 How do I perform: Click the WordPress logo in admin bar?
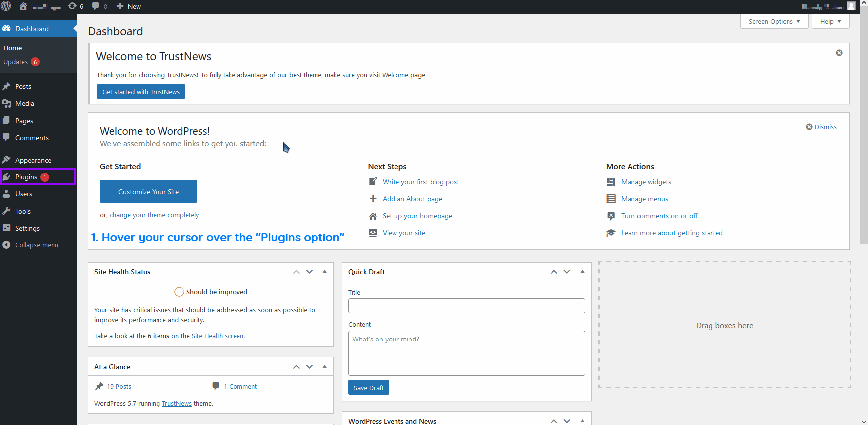pyautogui.click(x=6, y=6)
